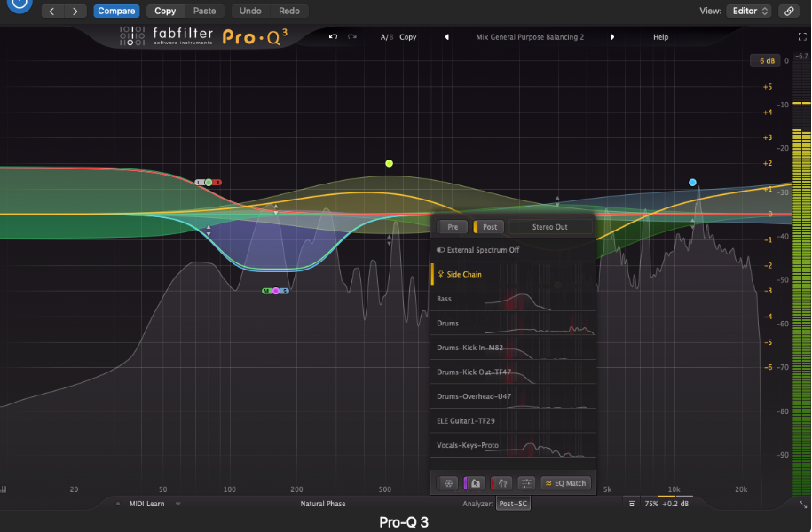Screen dimensions: 812x532
Task: Click the output level meter
Action: [x=801, y=279]
